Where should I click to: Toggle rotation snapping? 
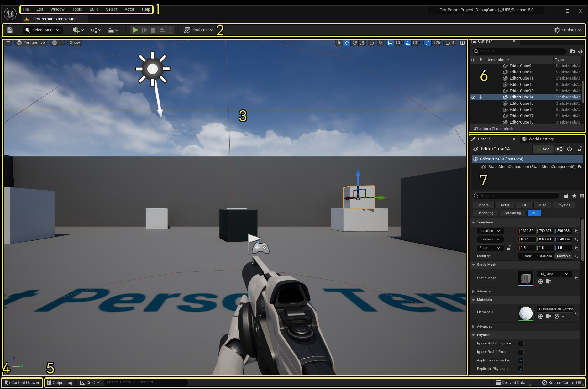(x=407, y=43)
